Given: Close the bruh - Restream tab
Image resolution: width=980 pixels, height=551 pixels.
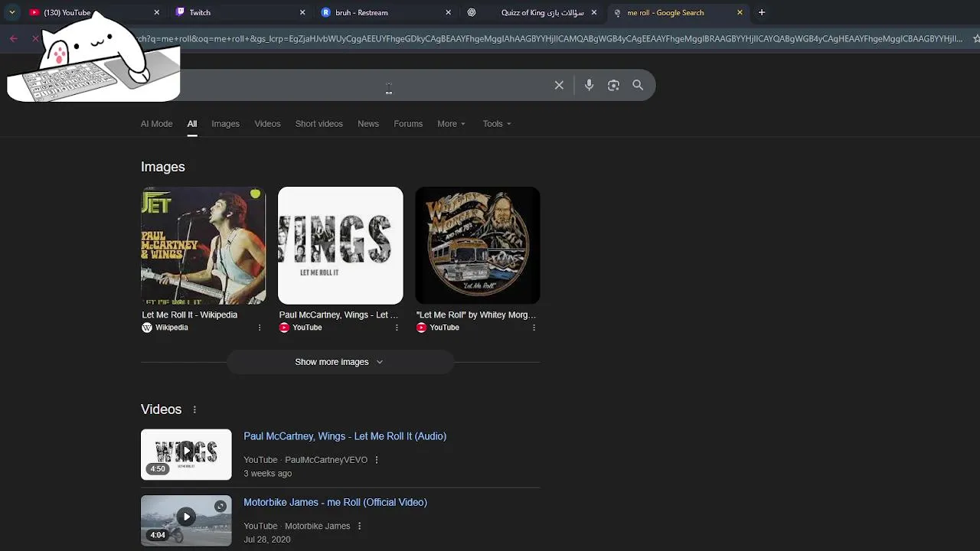Looking at the screenshot, I should pyautogui.click(x=449, y=12).
